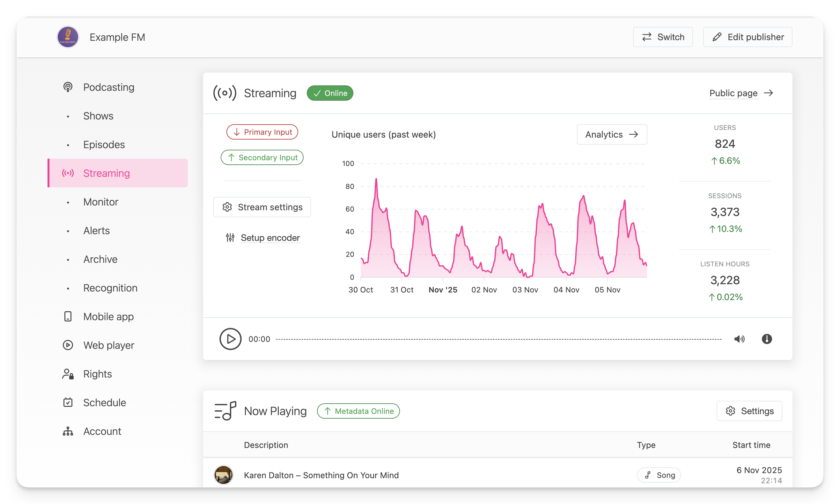Image resolution: width=840 pixels, height=504 pixels.
Task: Click the Primary Input status badge
Action: point(262,132)
